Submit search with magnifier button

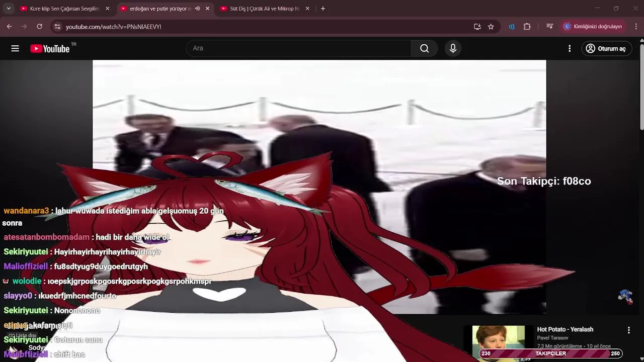click(425, 48)
